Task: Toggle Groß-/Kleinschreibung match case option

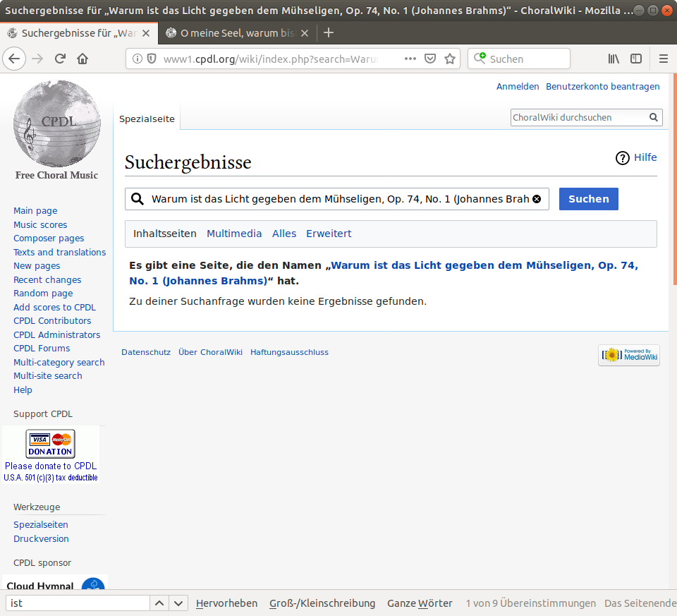Action: [322, 603]
